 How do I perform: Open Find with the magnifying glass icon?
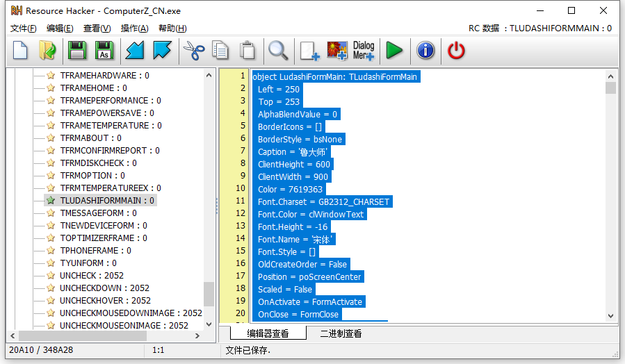coord(278,51)
